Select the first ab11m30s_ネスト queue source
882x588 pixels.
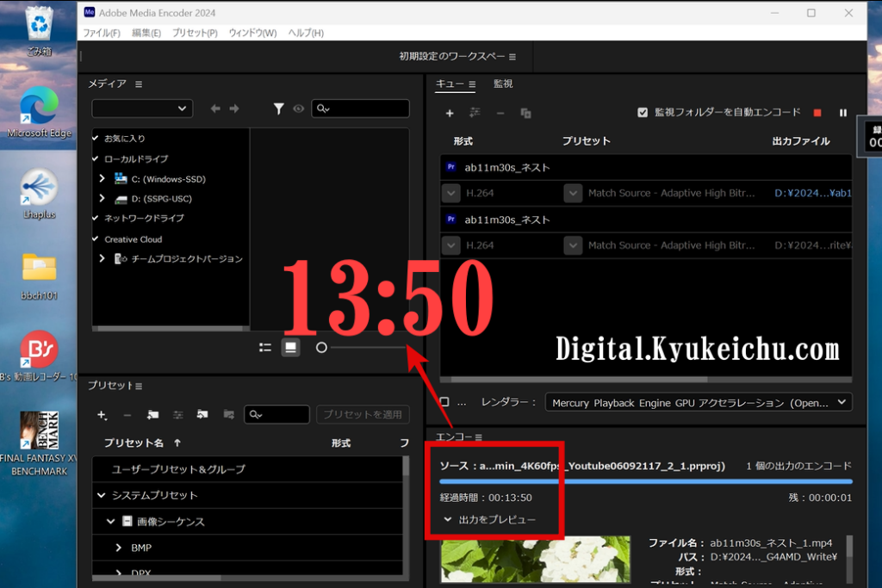(x=646, y=168)
